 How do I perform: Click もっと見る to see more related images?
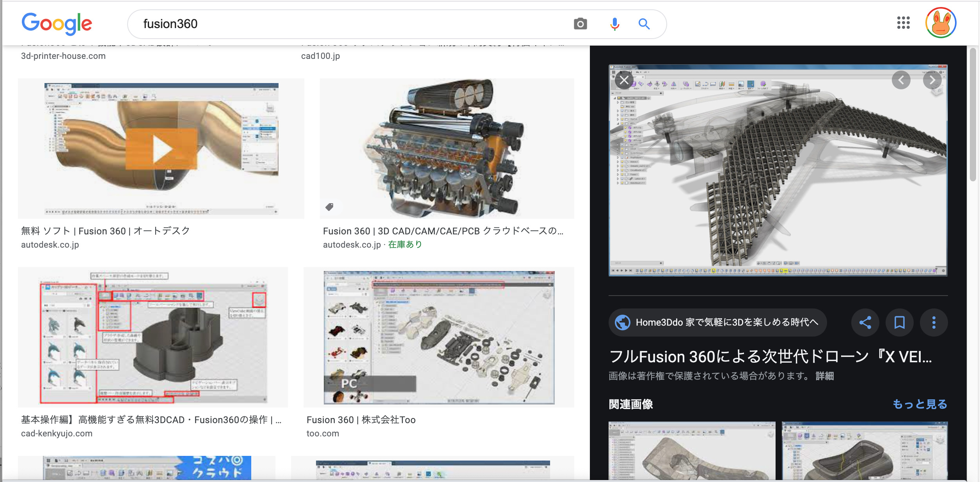pyautogui.click(x=920, y=404)
